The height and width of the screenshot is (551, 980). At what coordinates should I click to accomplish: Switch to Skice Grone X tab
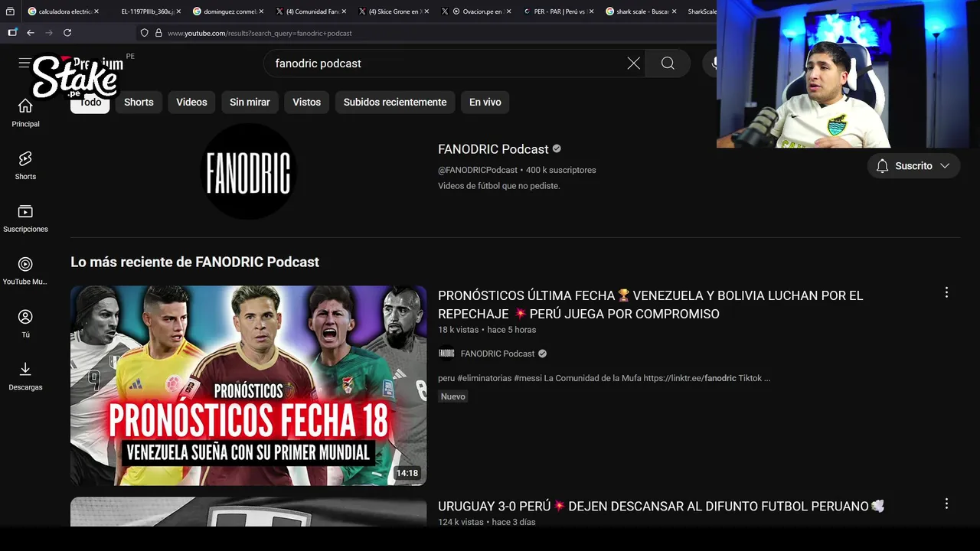click(394, 11)
